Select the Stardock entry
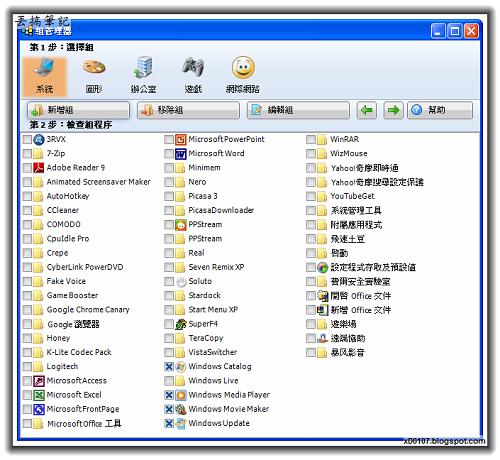The height and width of the screenshot is (460, 500). pos(205,295)
